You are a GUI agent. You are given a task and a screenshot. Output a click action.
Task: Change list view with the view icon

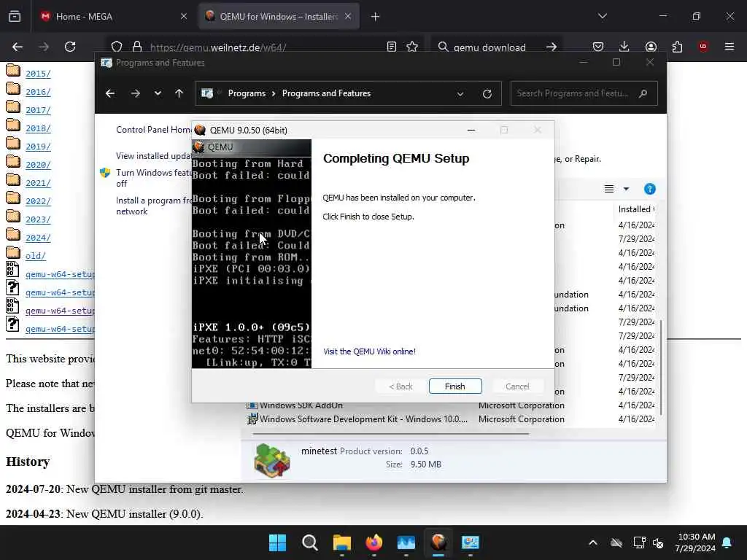point(609,189)
